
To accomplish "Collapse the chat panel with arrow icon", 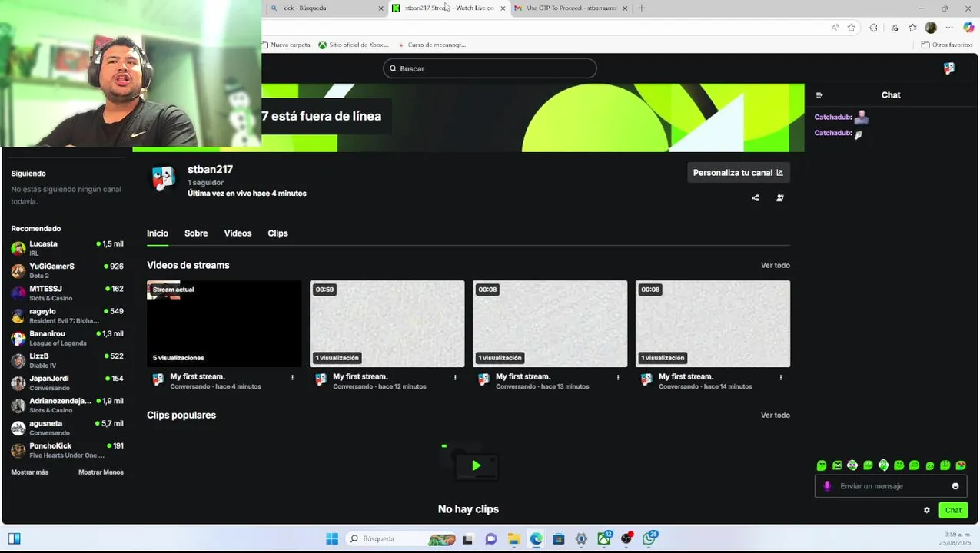I will tap(819, 95).
